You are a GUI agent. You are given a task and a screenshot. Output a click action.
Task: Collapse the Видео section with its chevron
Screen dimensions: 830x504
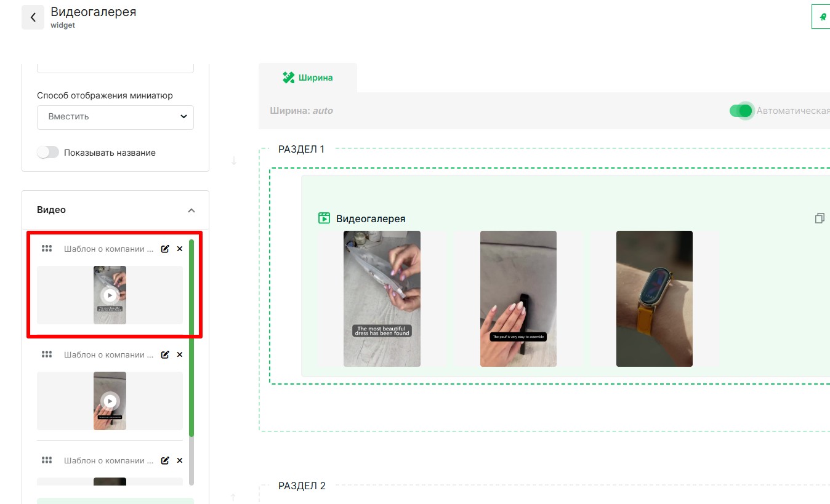pyautogui.click(x=191, y=210)
